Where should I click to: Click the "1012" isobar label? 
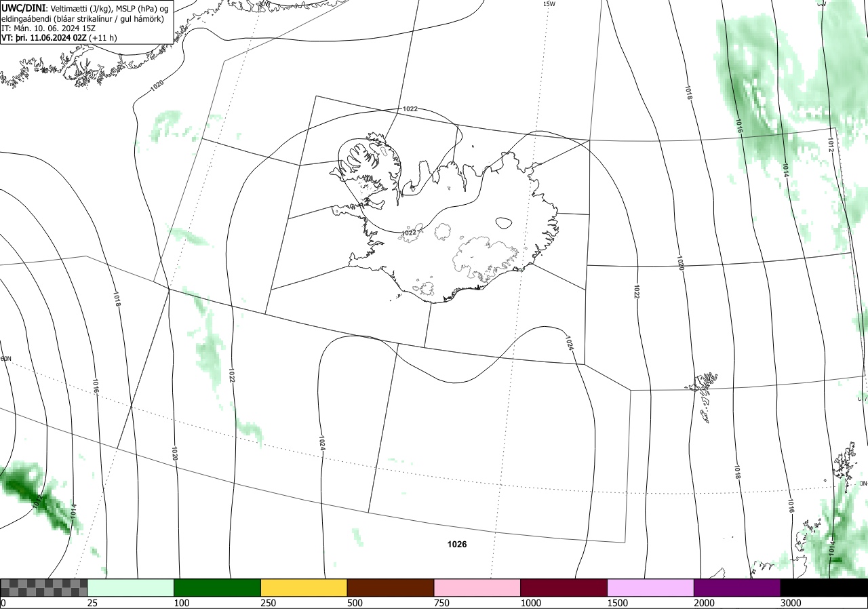pyautogui.click(x=830, y=144)
